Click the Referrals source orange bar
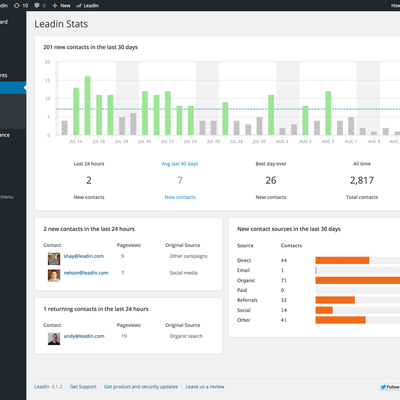This screenshot has height=400, width=400. [x=335, y=300]
